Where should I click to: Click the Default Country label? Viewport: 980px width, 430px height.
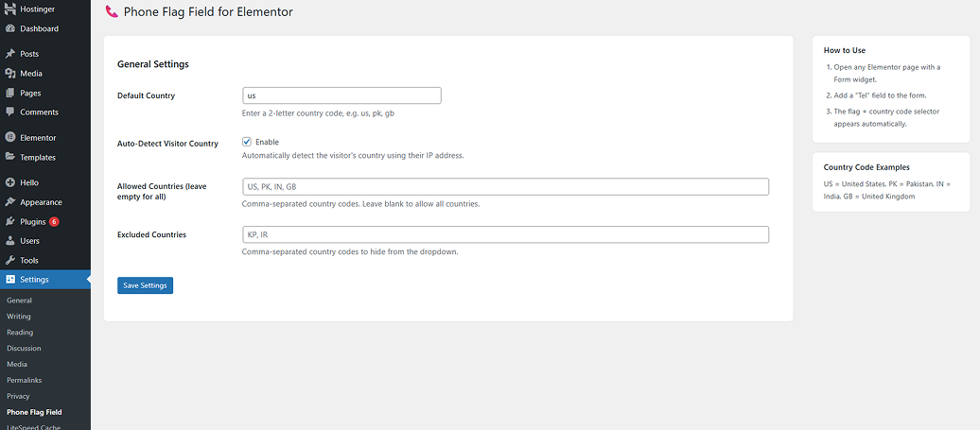(x=147, y=95)
